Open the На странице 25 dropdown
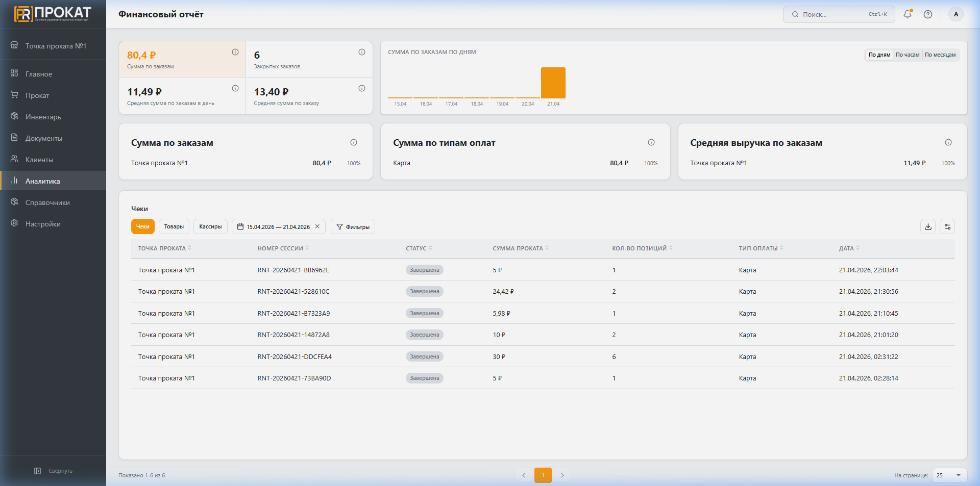This screenshot has height=486, width=980. click(949, 475)
